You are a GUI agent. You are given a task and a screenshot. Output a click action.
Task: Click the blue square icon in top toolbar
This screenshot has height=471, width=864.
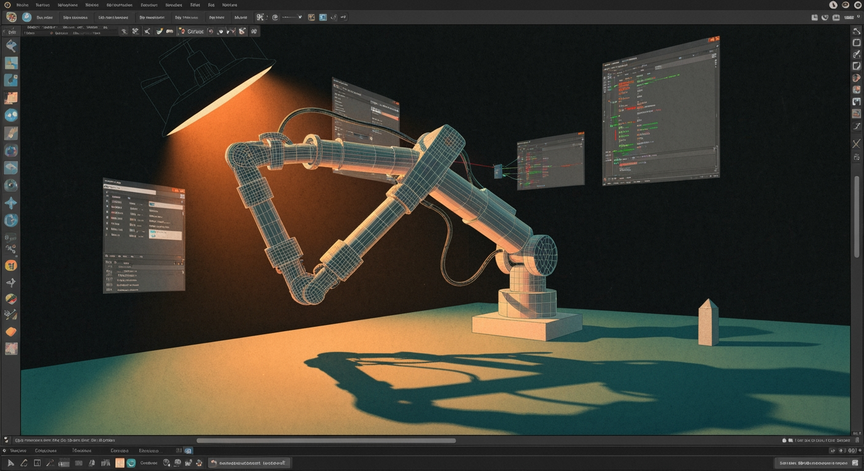(x=323, y=17)
